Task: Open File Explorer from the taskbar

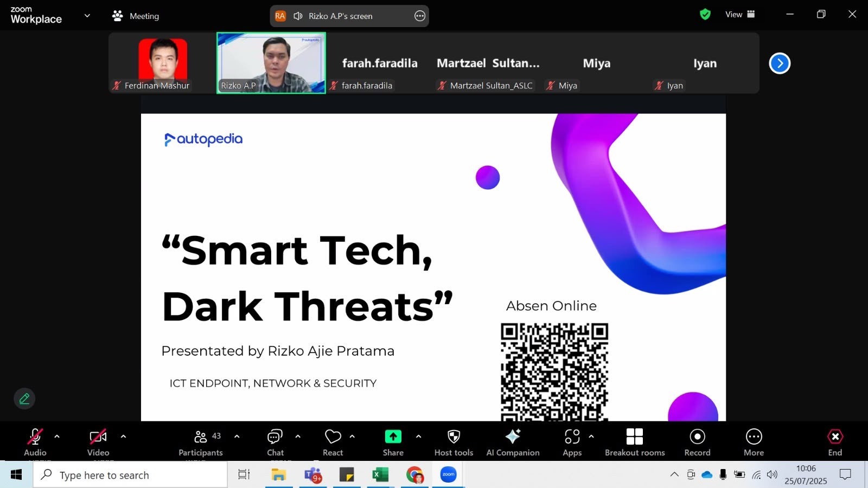Action: 279,475
